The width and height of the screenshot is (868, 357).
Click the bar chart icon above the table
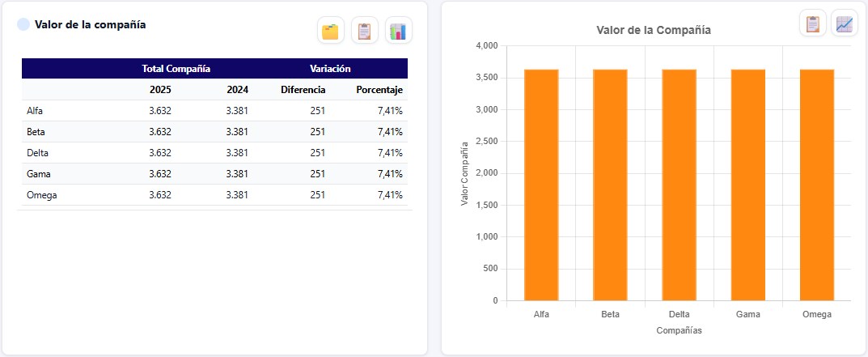coord(399,31)
